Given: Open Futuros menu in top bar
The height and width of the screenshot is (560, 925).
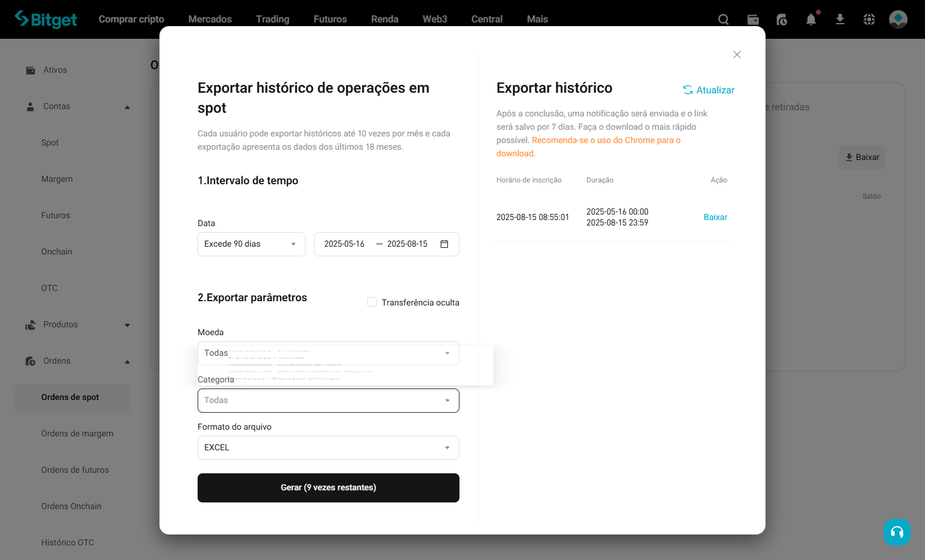Looking at the screenshot, I should (330, 19).
